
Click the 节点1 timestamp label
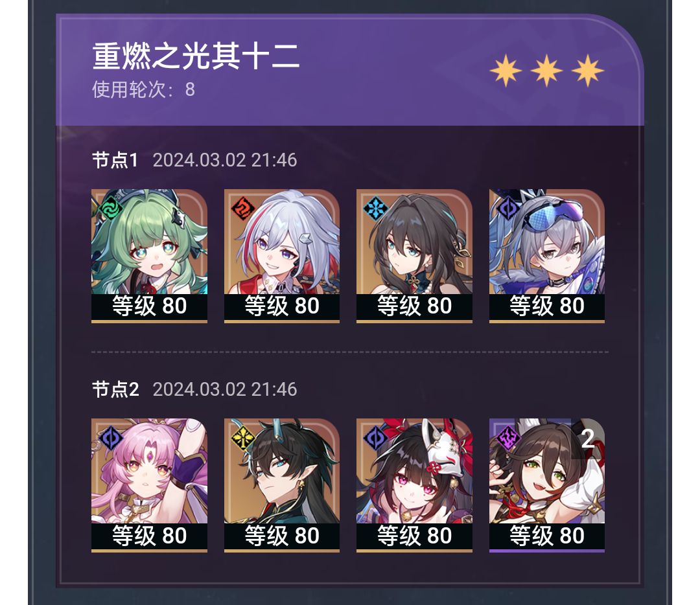[224, 160]
